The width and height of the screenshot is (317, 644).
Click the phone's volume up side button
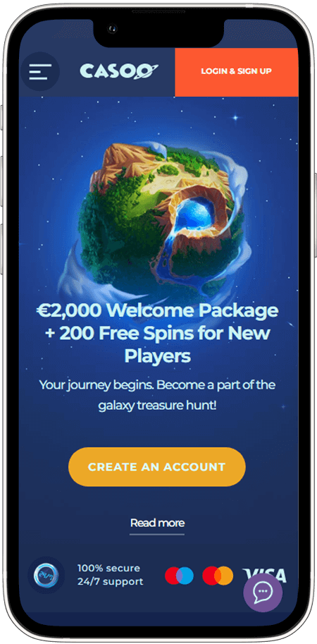[x=1, y=181]
